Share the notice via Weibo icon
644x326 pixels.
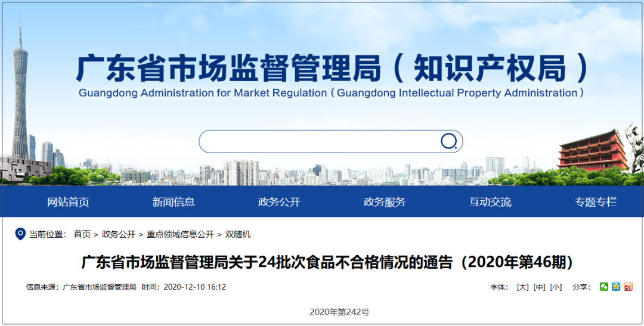coord(628,287)
